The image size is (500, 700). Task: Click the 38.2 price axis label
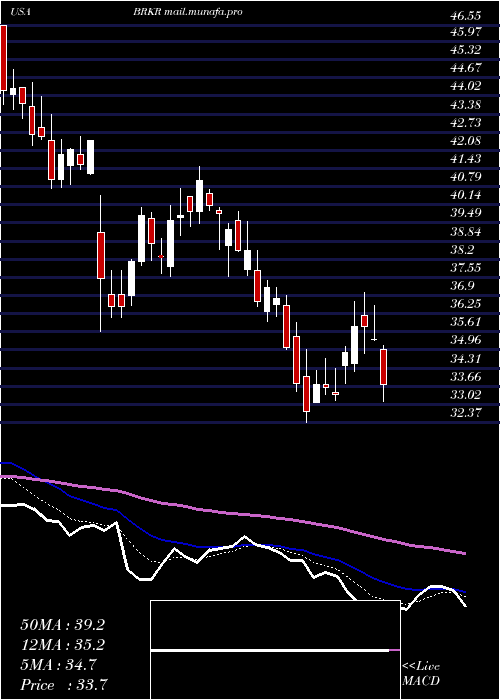(x=462, y=250)
